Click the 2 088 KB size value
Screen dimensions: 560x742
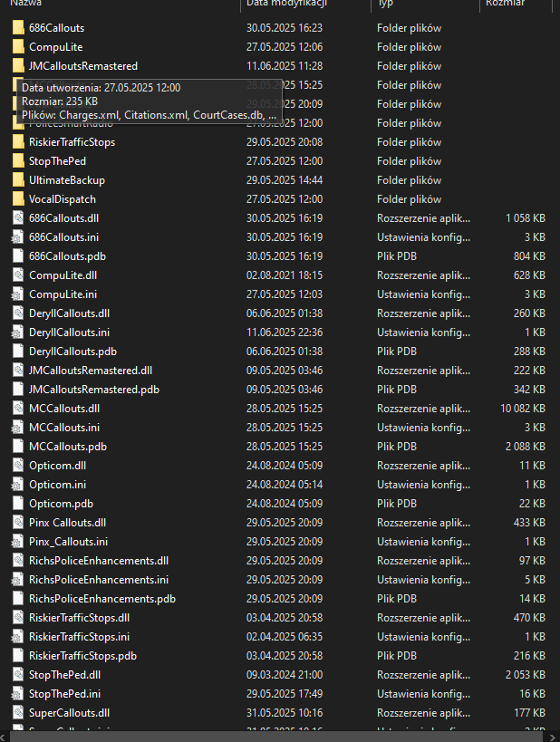(526, 447)
